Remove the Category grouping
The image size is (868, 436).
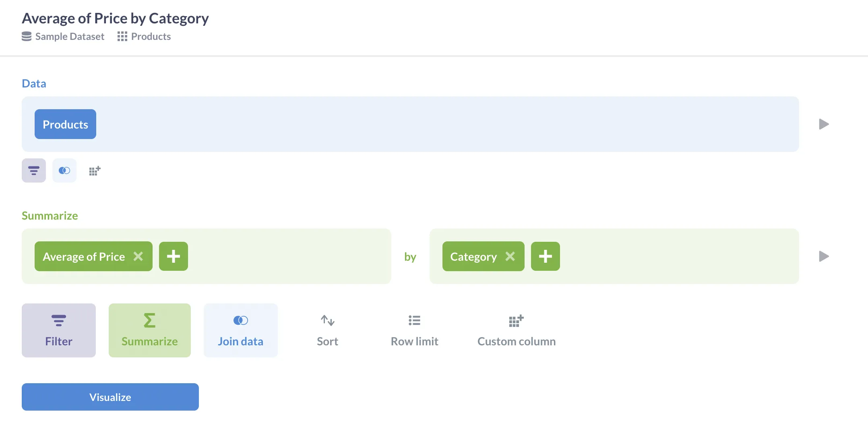tap(510, 256)
